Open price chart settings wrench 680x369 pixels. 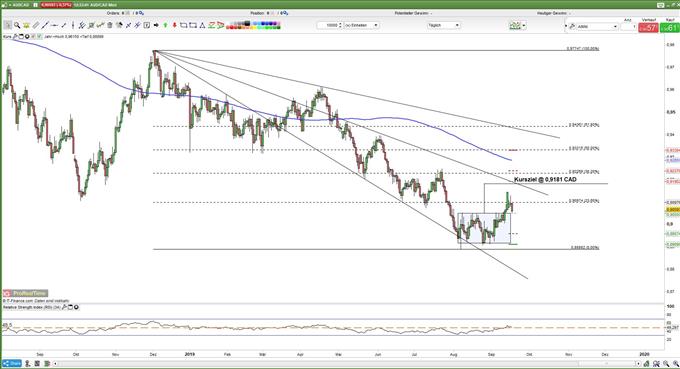tap(15, 37)
